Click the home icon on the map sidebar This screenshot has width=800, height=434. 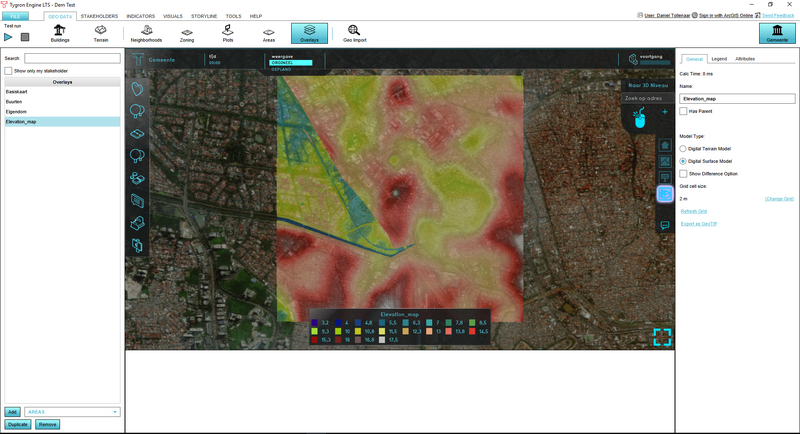[665, 145]
